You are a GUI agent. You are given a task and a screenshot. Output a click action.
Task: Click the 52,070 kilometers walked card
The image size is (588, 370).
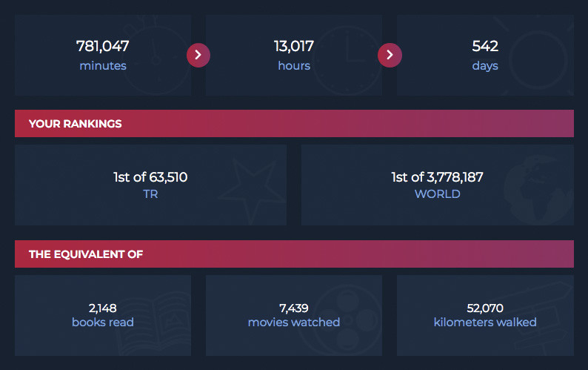485,316
